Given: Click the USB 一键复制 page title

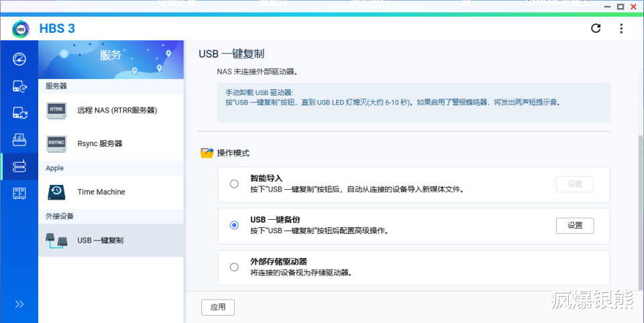Looking at the screenshot, I should tap(231, 54).
